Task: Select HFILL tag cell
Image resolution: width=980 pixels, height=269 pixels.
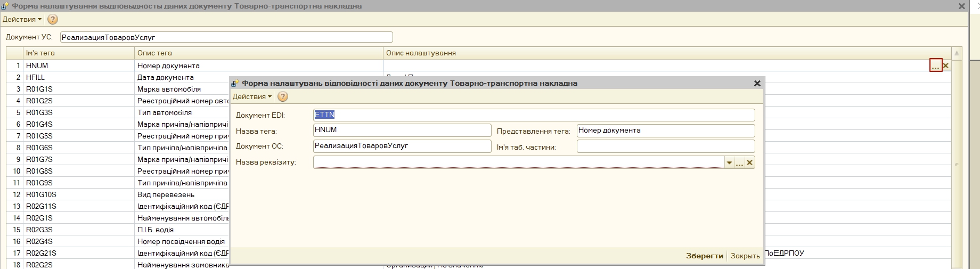Action: tap(79, 77)
